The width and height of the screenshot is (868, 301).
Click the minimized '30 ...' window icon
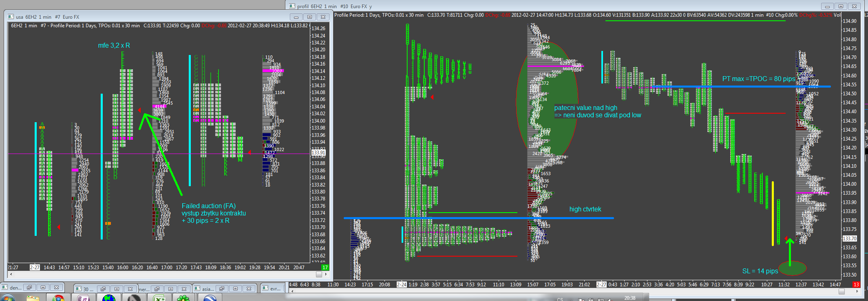78,289
